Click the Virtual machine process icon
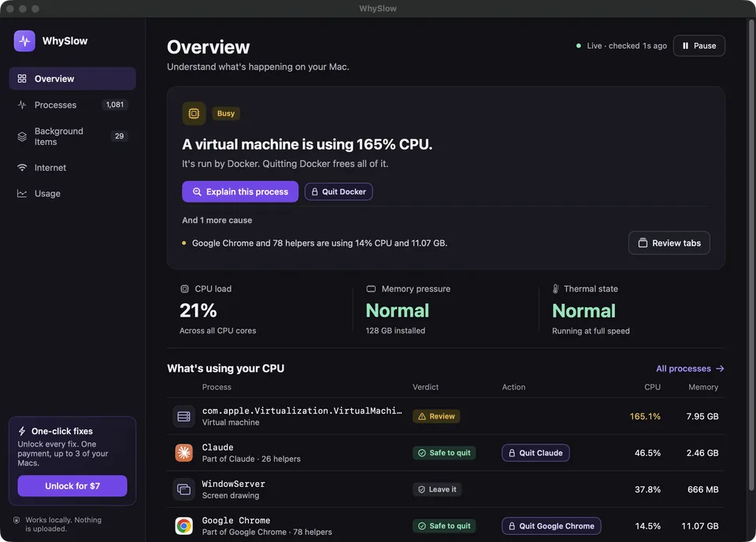Image resolution: width=756 pixels, height=542 pixels. pos(183,416)
